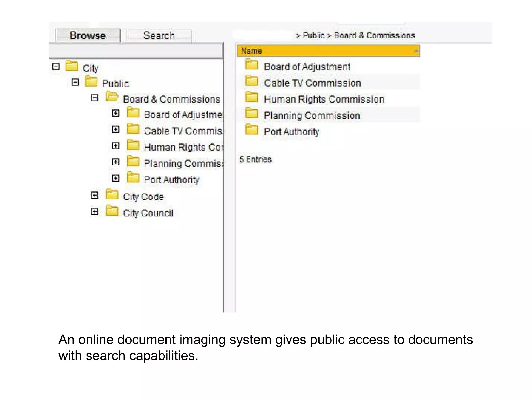Expand Human Rights Commission in tree
Viewport: 532px width, 399px height.
pos(116,146)
